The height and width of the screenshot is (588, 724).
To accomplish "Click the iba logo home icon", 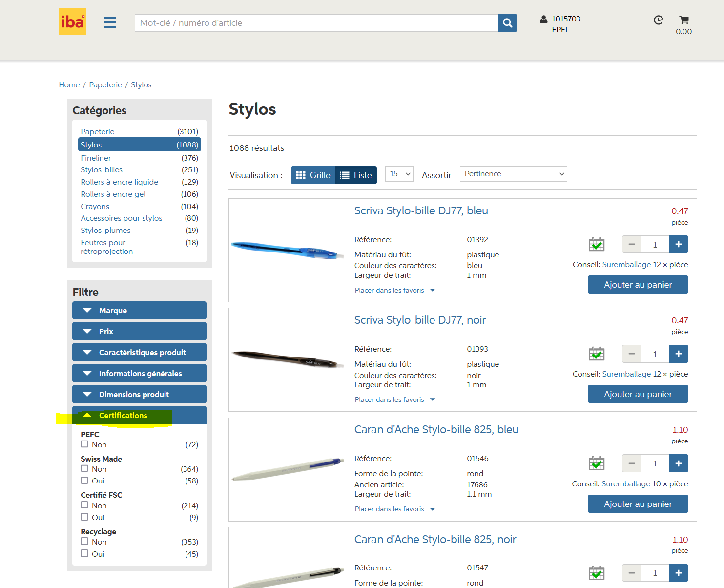I will pos(72,21).
